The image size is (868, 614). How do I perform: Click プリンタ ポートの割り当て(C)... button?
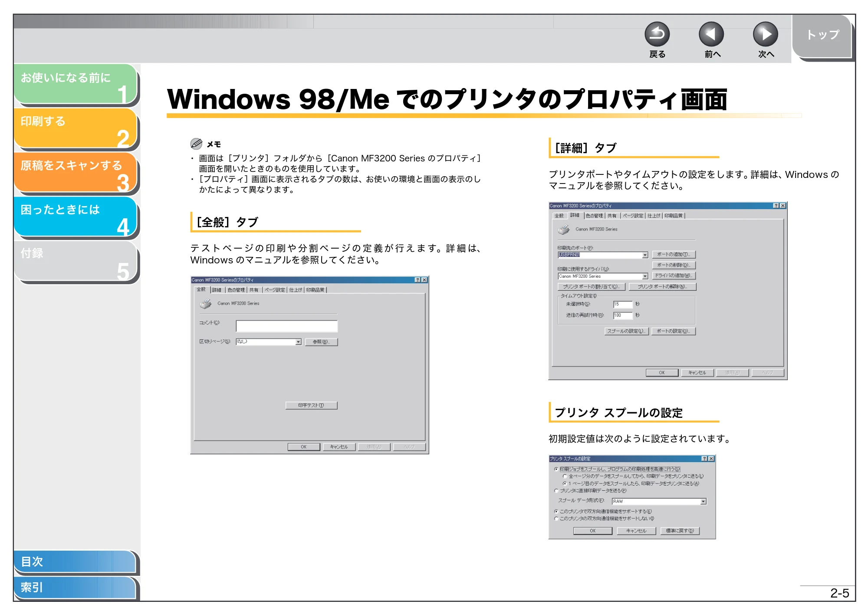pos(592,287)
